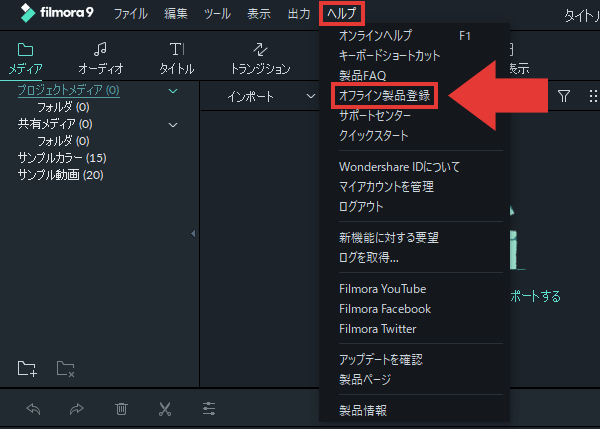
Task: Open the インポート dropdown
Action: (271, 96)
